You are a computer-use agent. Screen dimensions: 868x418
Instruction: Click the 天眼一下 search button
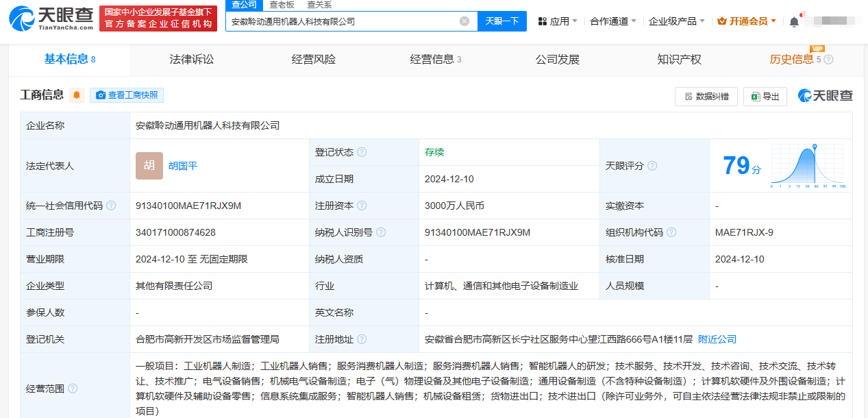point(502,21)
